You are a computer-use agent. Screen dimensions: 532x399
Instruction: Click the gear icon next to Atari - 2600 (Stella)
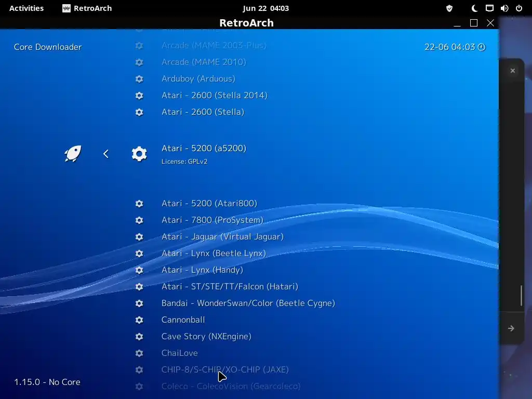139,112
